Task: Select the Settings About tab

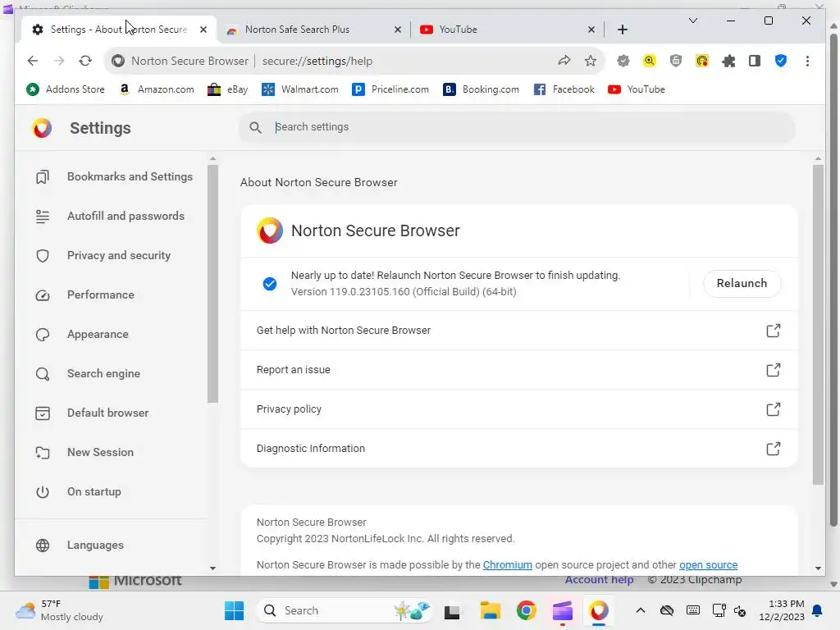Action: [118, 30]
